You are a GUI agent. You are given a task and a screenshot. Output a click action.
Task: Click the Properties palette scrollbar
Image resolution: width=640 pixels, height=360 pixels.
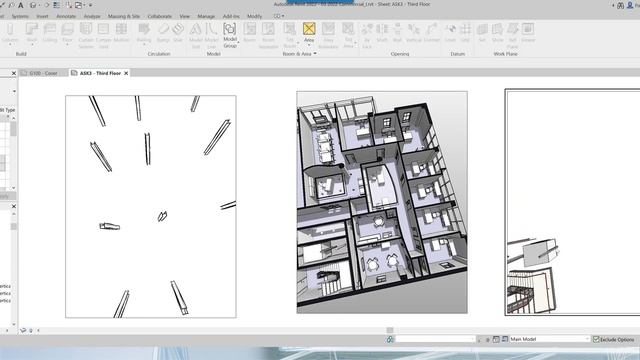tap(13, 129)
